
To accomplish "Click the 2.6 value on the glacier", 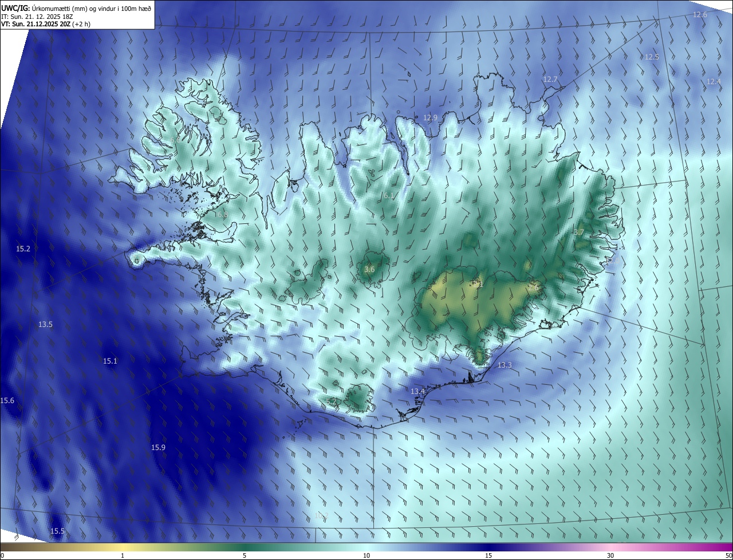I will [x=534, y=288].
